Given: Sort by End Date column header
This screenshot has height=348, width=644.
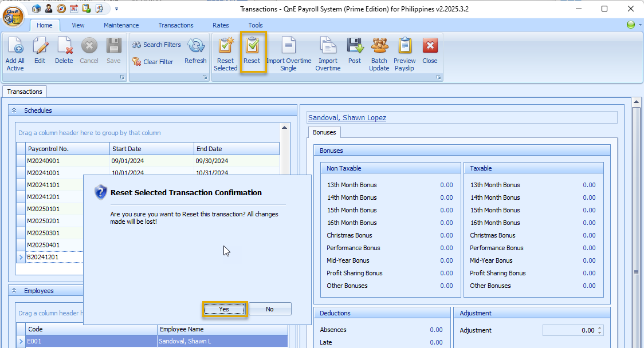Looking at the screenshot, I should tap(237, 149).
